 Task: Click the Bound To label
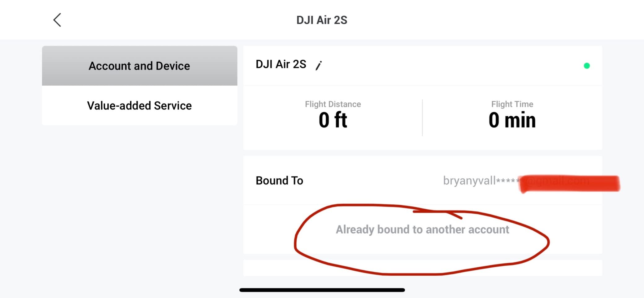[279, 180]
